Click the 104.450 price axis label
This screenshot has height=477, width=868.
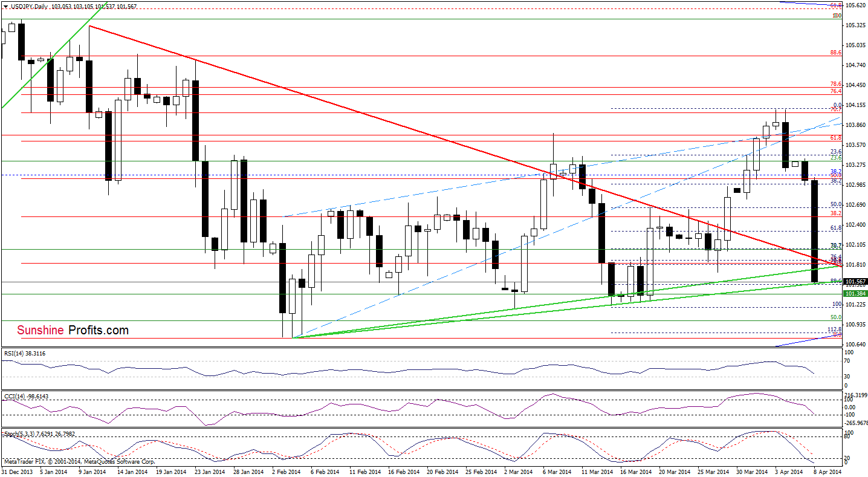(x=856, y=85)
